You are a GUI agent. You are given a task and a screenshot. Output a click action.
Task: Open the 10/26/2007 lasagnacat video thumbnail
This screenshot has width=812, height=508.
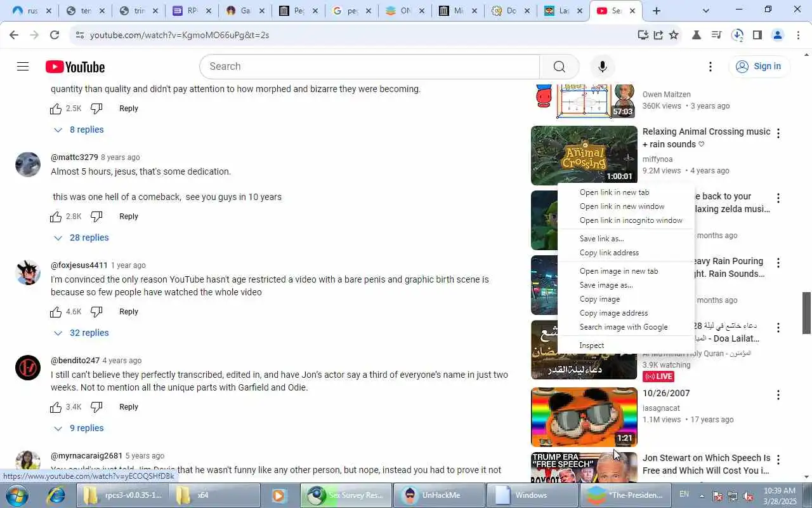584,417
